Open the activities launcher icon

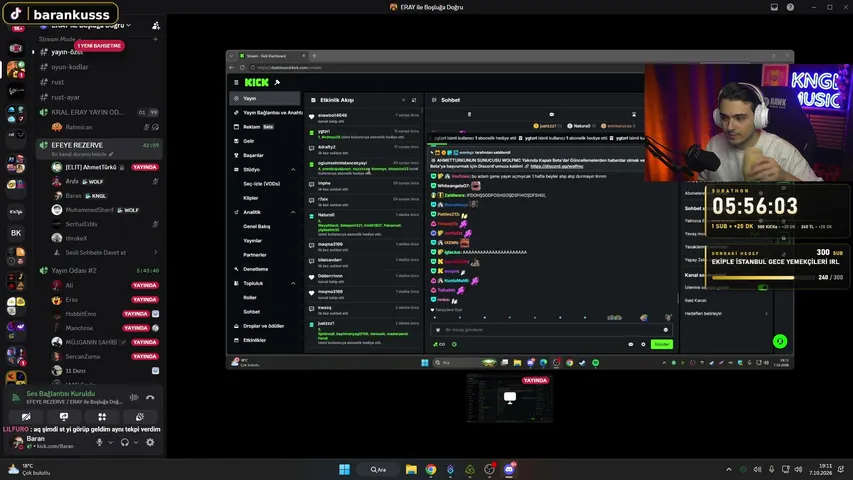102,417
